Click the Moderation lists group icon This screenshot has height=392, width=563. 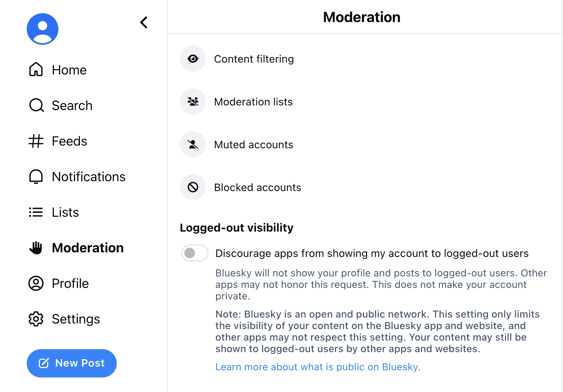[x=193, y=101]
